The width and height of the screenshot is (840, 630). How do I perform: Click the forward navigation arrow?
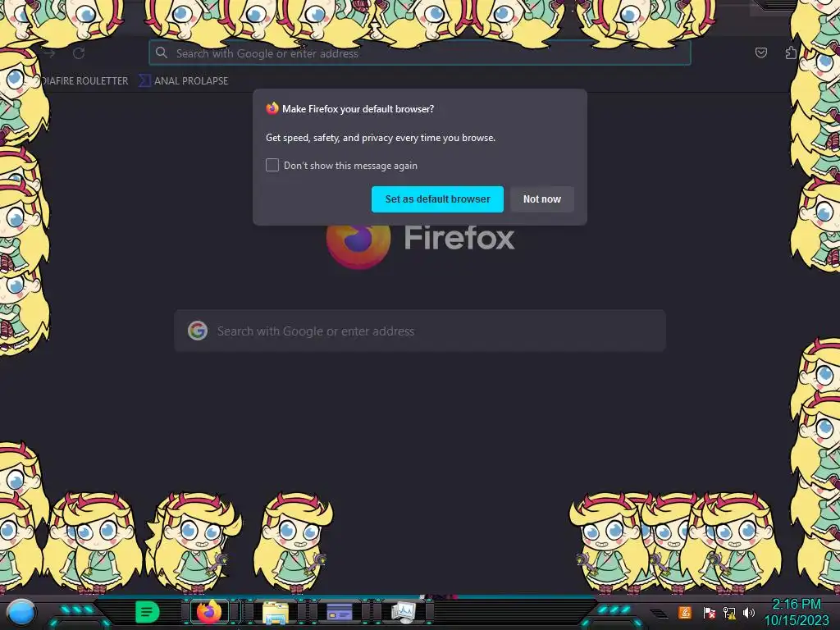50,53
